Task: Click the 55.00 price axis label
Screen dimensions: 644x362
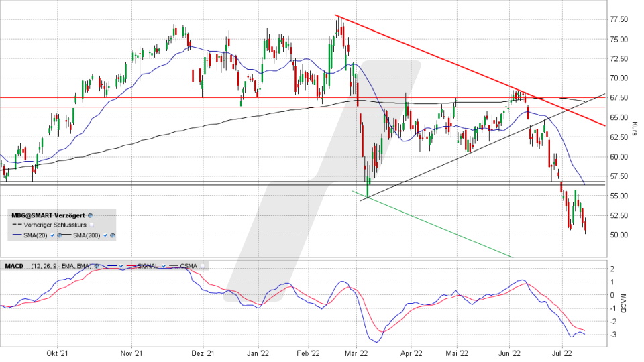Action: [x=619, y=196]
